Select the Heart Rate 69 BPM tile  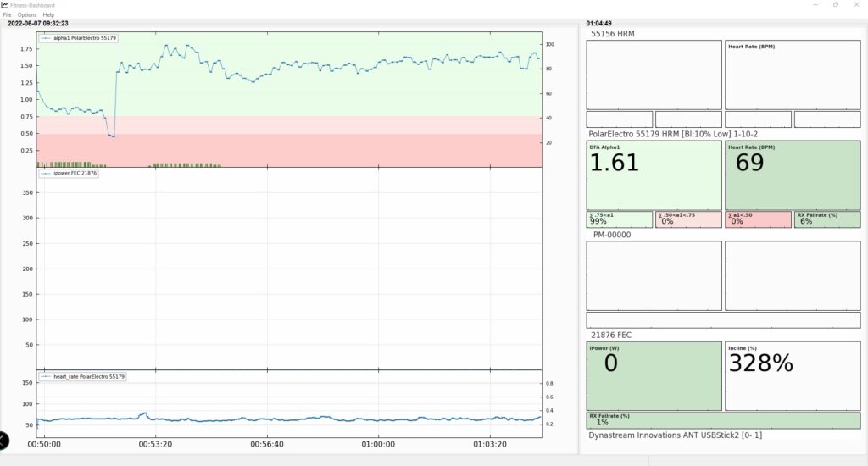point(792,175)
